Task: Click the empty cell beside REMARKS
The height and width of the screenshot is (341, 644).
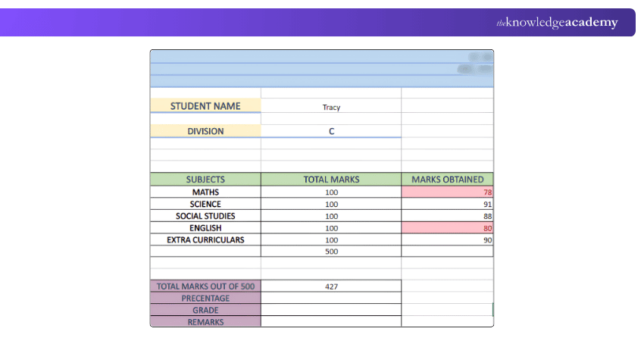Action: click(331, 321)
